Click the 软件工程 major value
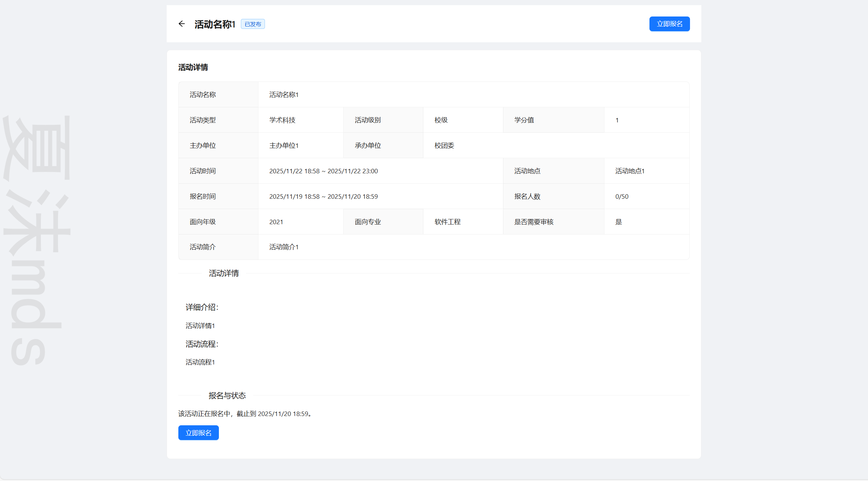This screenshot has height=481, width=868. click(x=447, y=222)
